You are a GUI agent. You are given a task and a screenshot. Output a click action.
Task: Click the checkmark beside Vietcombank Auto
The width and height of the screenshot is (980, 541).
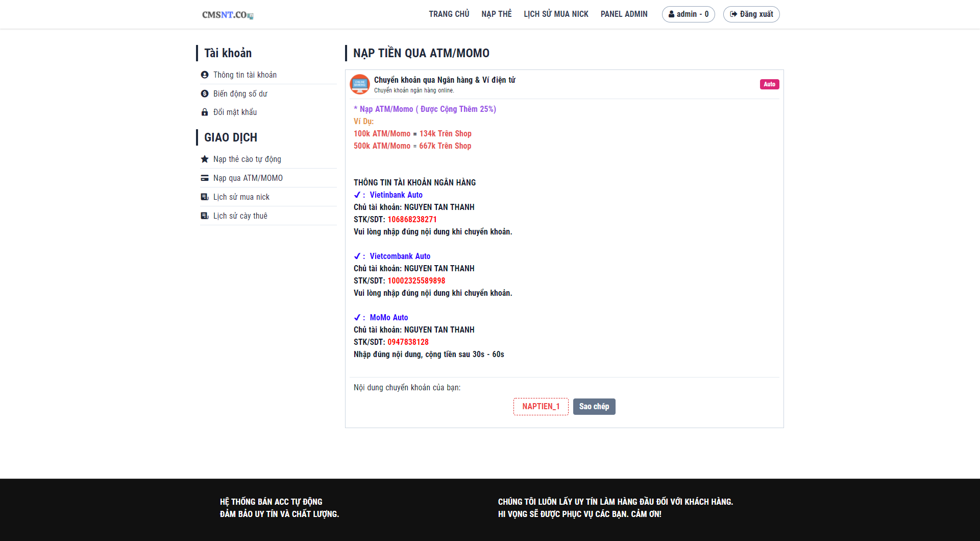[357, 256]
